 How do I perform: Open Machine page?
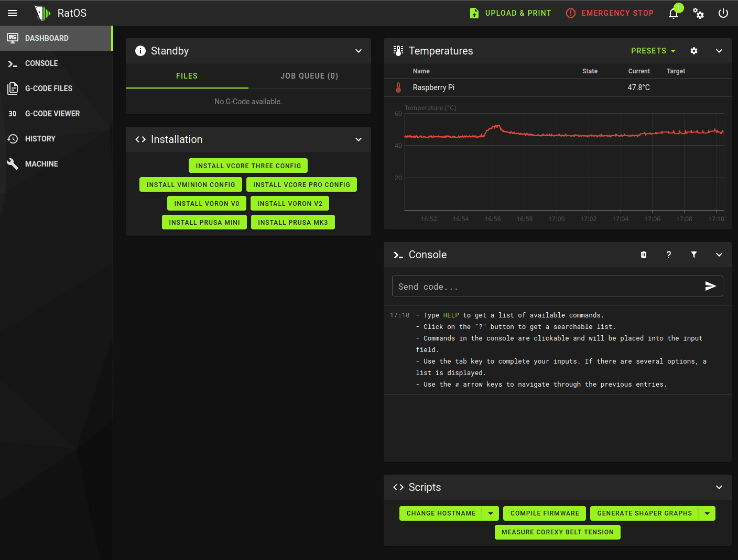56,164
